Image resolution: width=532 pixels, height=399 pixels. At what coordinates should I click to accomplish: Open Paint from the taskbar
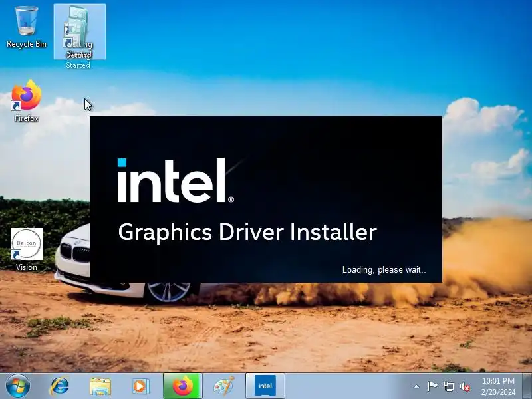point(223,386)
